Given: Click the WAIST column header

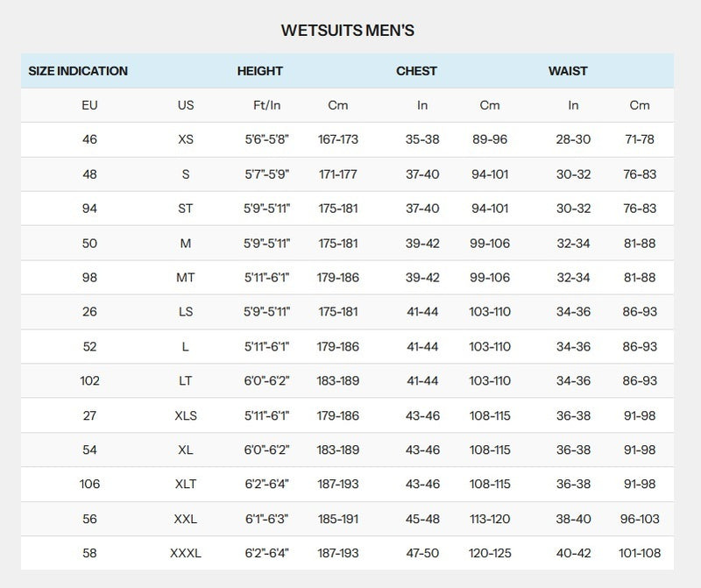Looking at the screenshot, I should (568, 71).
